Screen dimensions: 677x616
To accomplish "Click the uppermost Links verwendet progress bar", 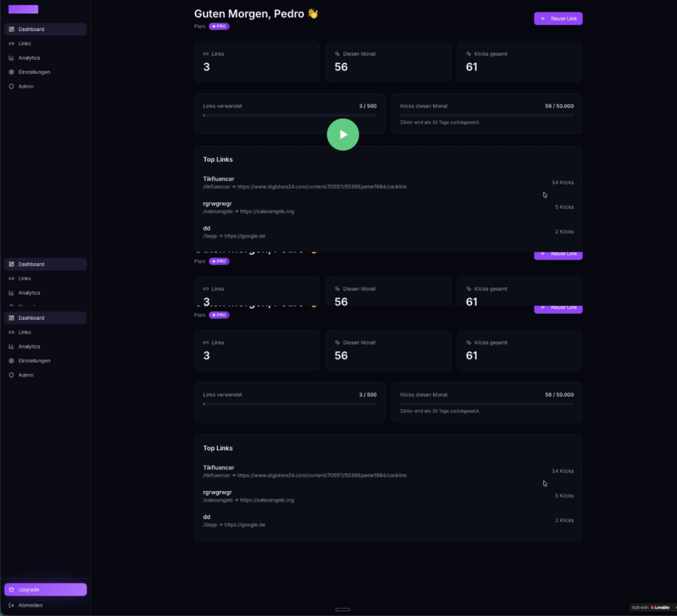I will (x=290, y=115).
